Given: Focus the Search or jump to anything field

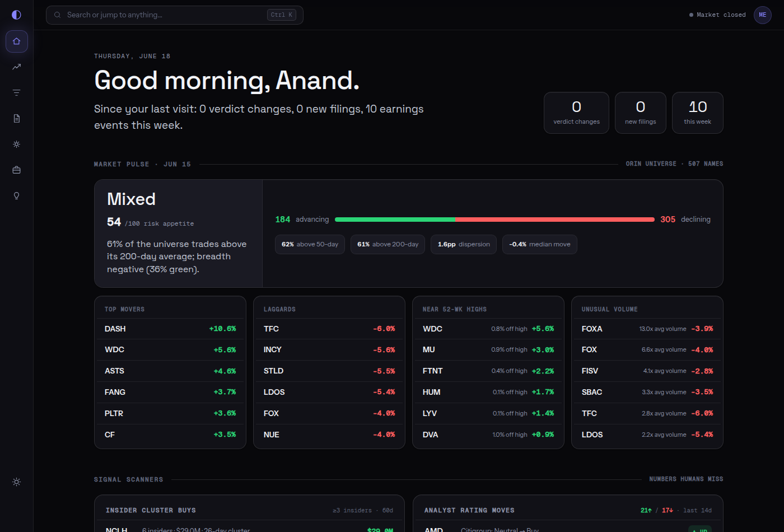Looking at the screenshot, I should pyautogui.click(x=175, y=15).
